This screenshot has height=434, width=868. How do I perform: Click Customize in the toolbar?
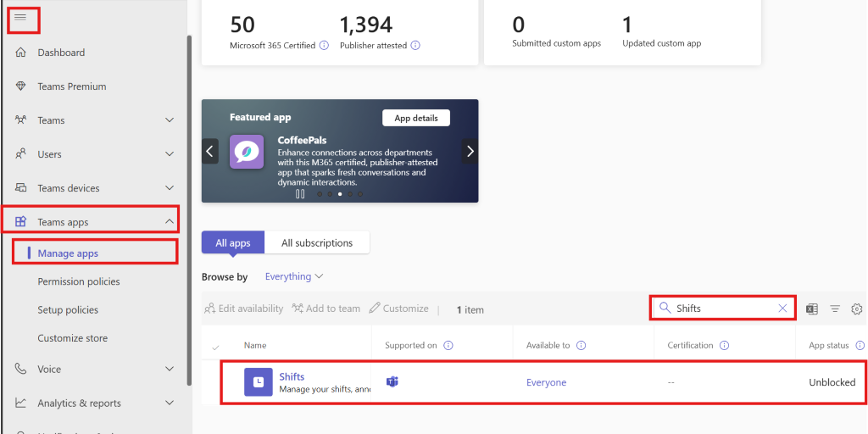point(398,309)
